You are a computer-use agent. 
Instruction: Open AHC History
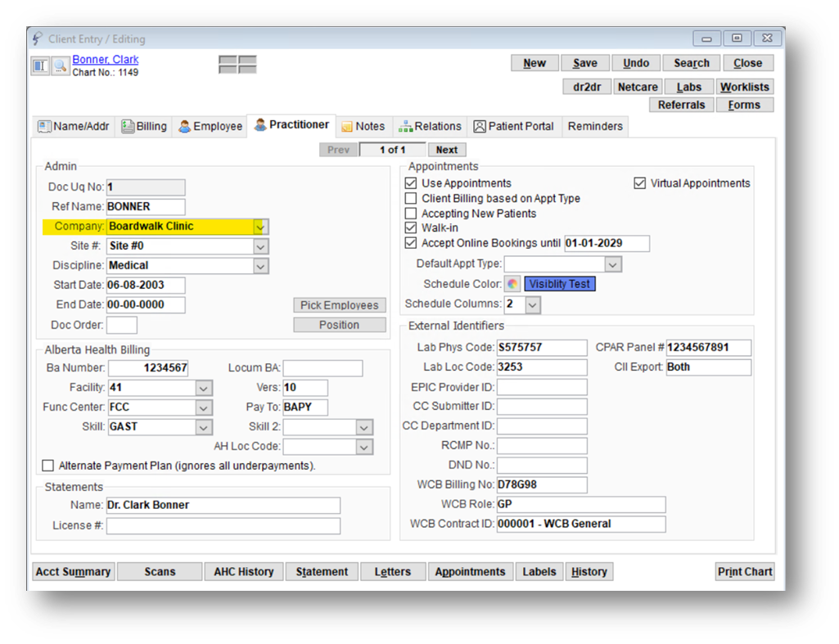[x=243, y=572]
